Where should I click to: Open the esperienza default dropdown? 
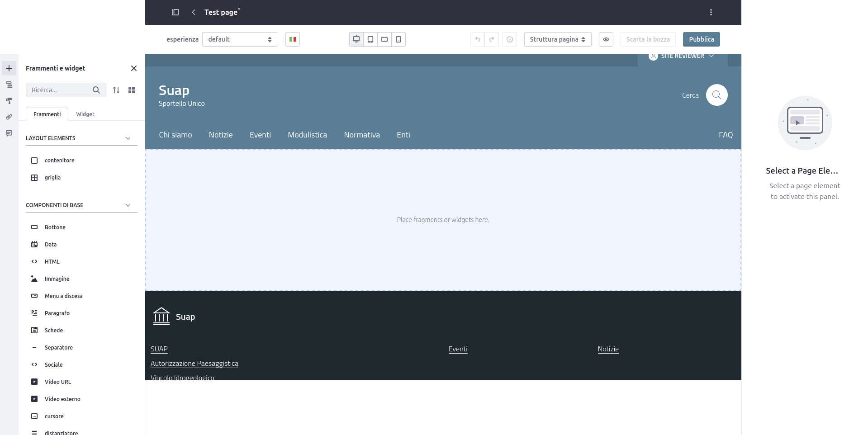coord(240,39)
